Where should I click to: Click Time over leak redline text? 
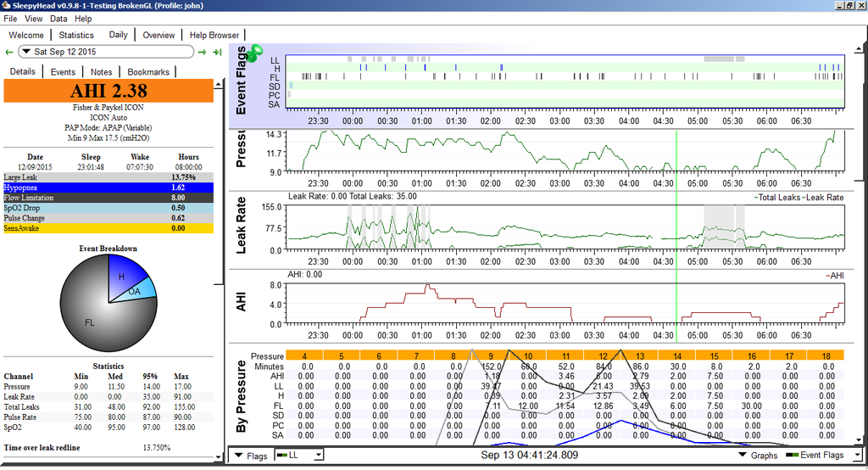point(42,448)
